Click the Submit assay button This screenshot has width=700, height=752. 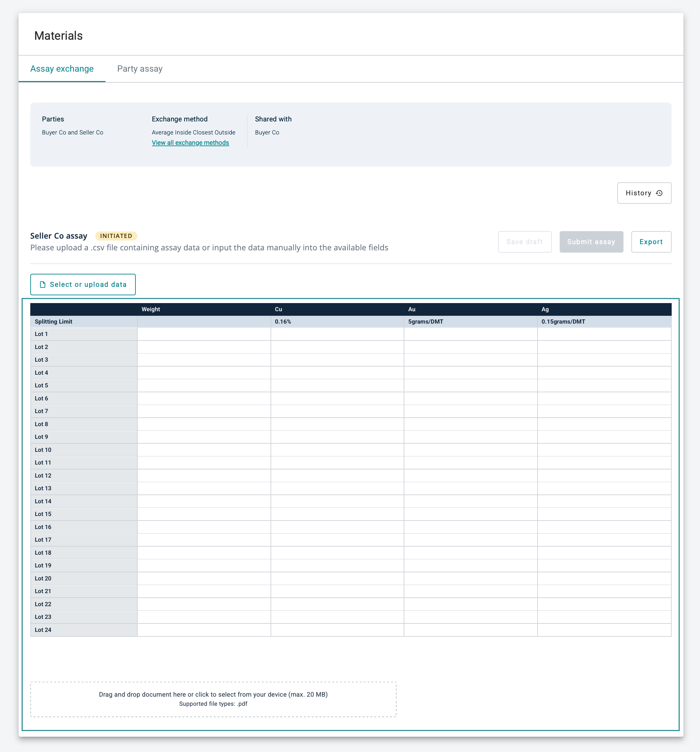591,242
